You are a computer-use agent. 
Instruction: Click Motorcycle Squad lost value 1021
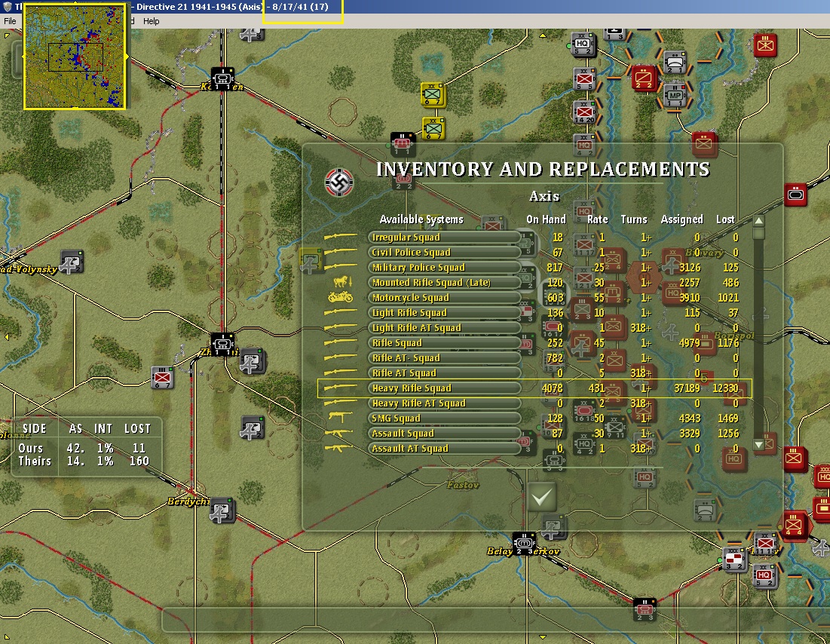(728, 298)
